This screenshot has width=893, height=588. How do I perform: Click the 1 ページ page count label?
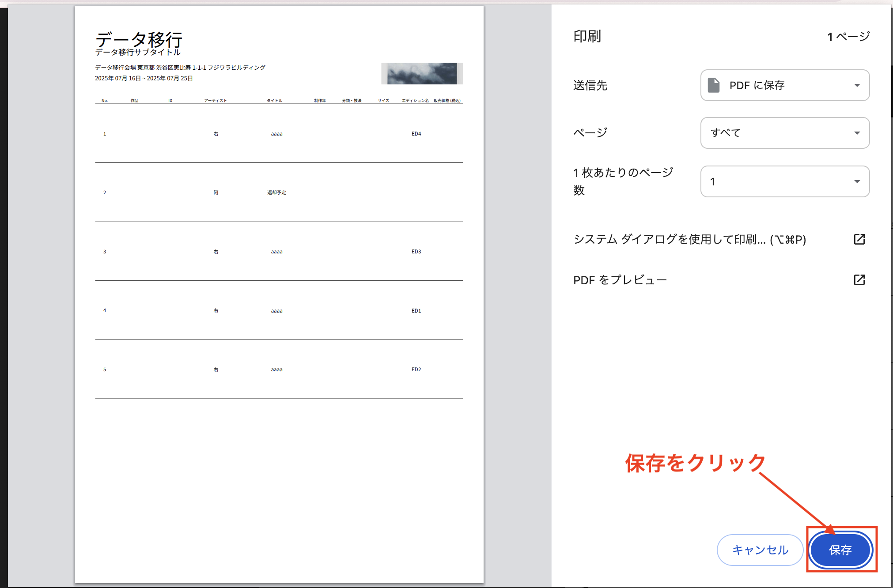pos(848,36)
